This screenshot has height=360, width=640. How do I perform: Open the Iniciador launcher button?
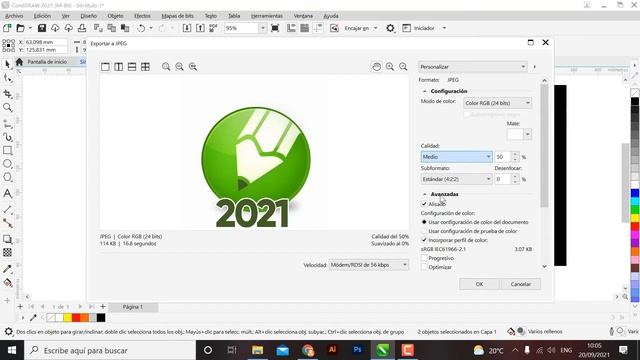coord(424,28)
